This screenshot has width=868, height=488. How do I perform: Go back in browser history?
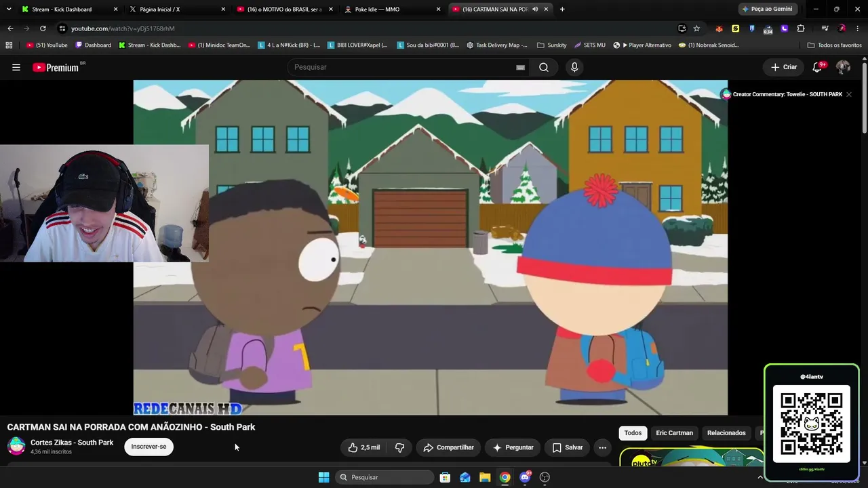point(10,28)
